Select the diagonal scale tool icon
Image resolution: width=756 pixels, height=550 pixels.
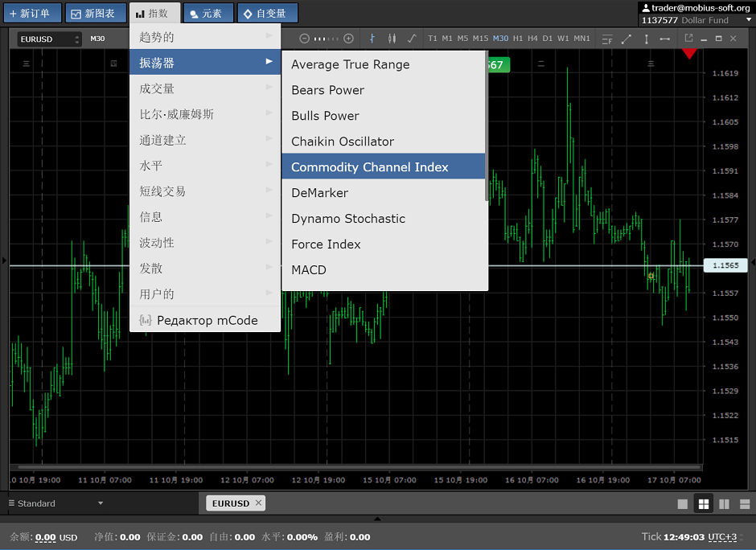click(x=627, y=39)
